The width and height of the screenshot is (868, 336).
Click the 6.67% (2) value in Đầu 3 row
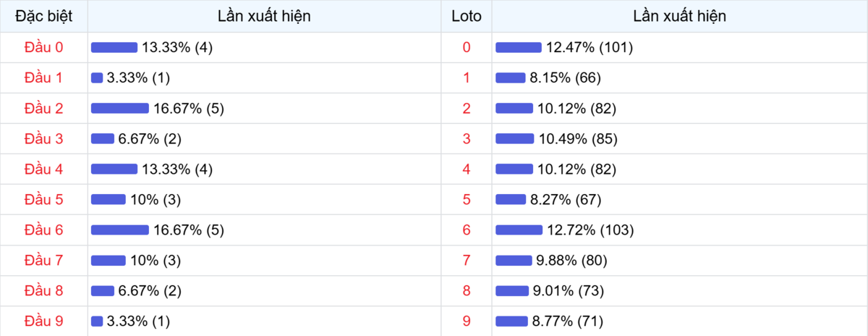pos(149,139)
